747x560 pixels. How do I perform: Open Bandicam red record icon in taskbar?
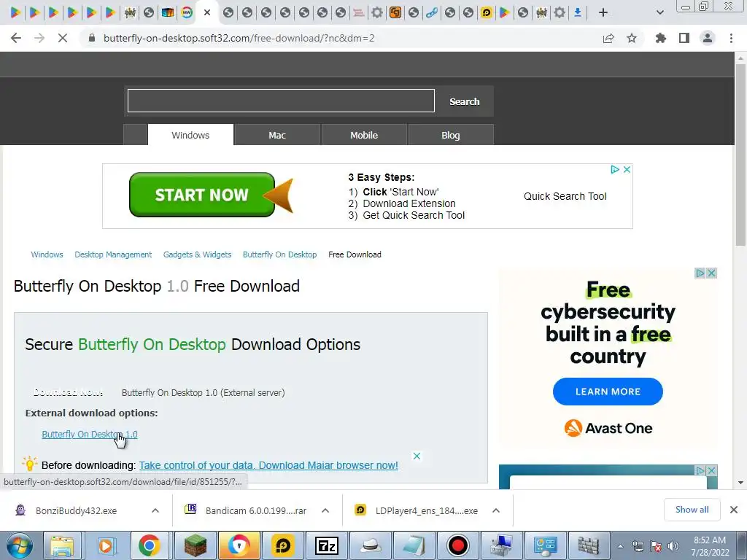[x=458, y=545]
